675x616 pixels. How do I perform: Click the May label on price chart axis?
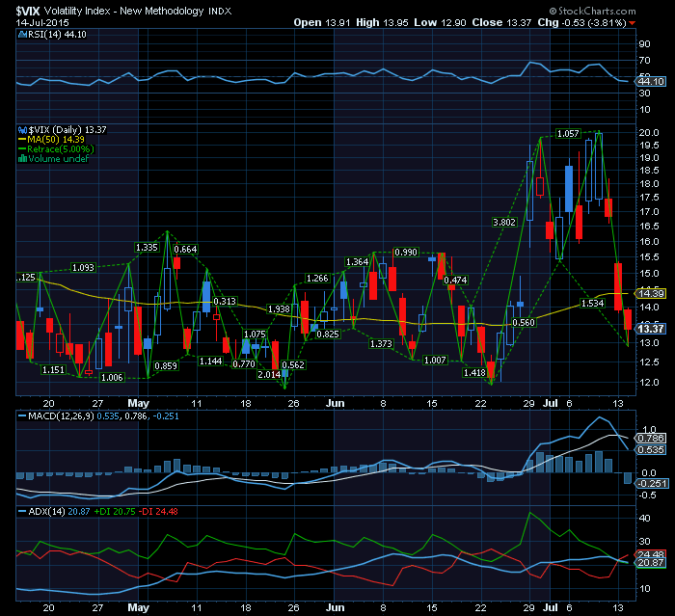(138, 403)
